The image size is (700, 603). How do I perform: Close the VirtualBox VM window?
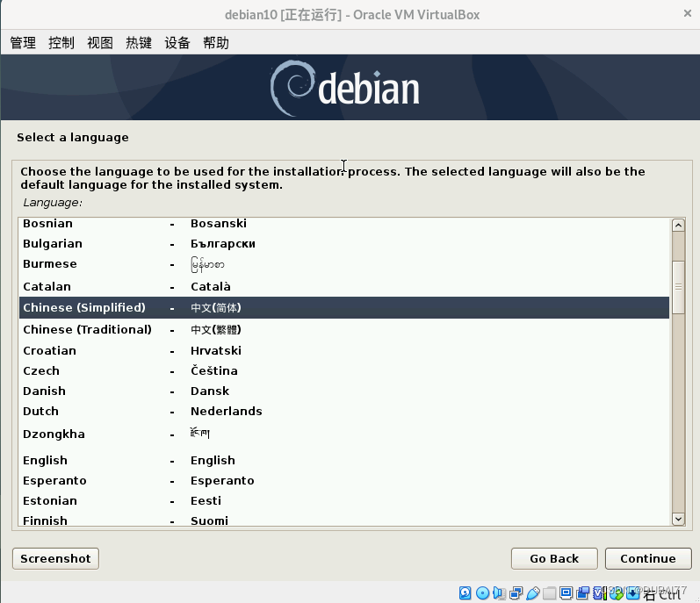click(x=688, y=14)
